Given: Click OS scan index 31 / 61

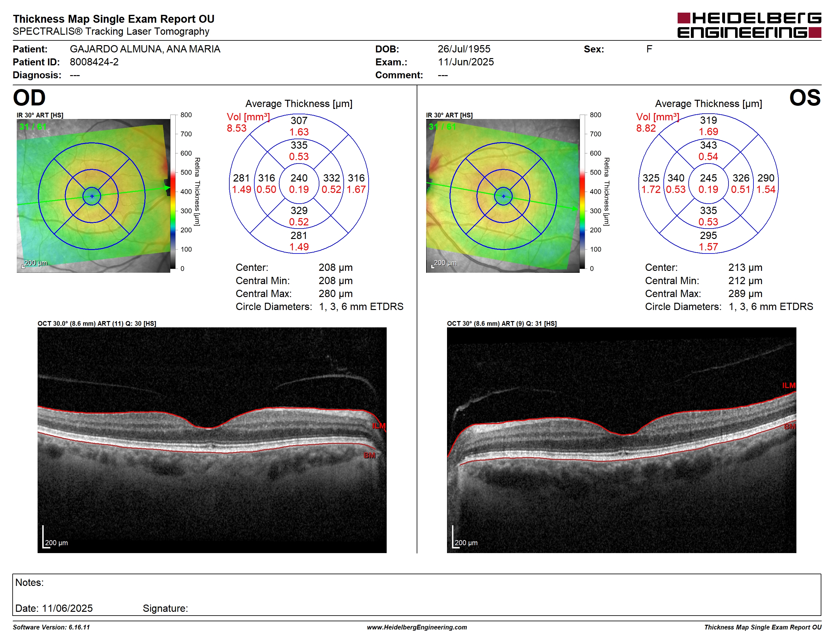Looking at the screenshot, I should (x=442, y=127).
